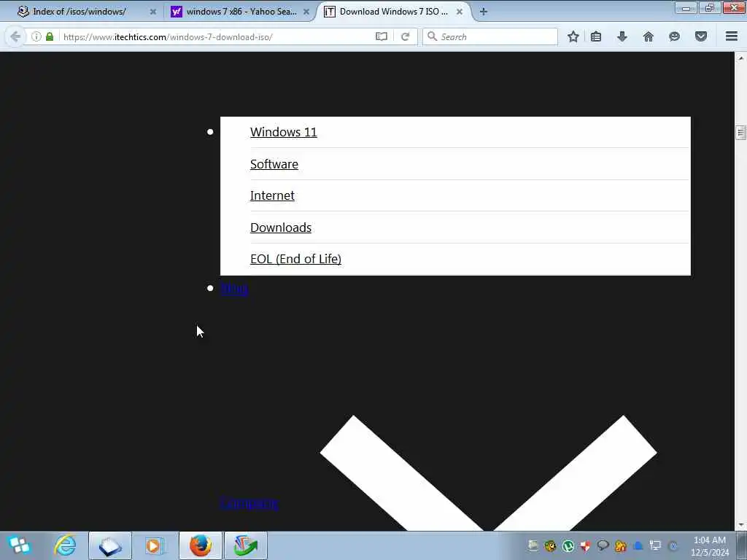Click the URL address bar field
747x560 pixels.
click(217, 36)
